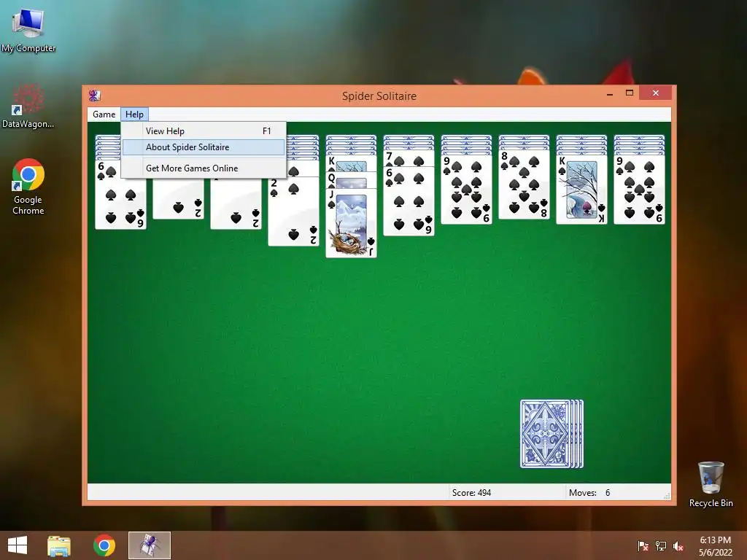Maximize the Spider Solitaire window
This screenshot has width=747, height=560.
(630, 93)
